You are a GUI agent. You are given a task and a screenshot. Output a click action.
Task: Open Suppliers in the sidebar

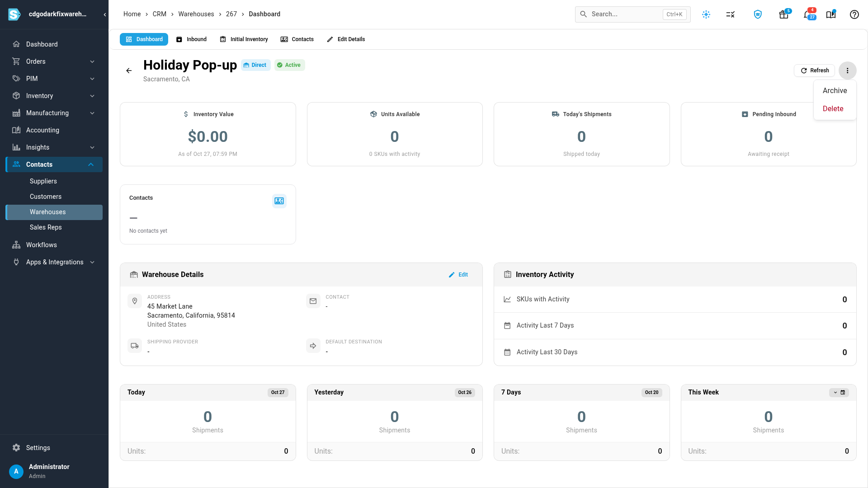click(x=54, y=181)
